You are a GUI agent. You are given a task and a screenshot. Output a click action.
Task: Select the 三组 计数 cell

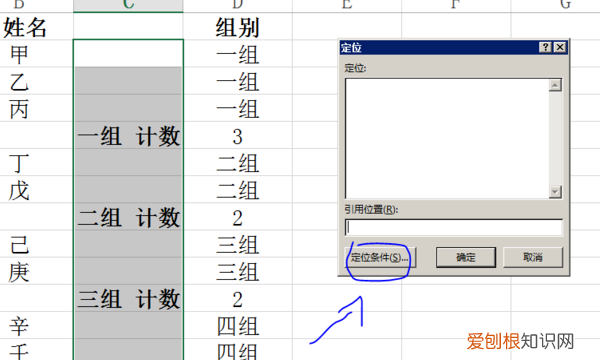pyautogui.click(x=128, y=298)
